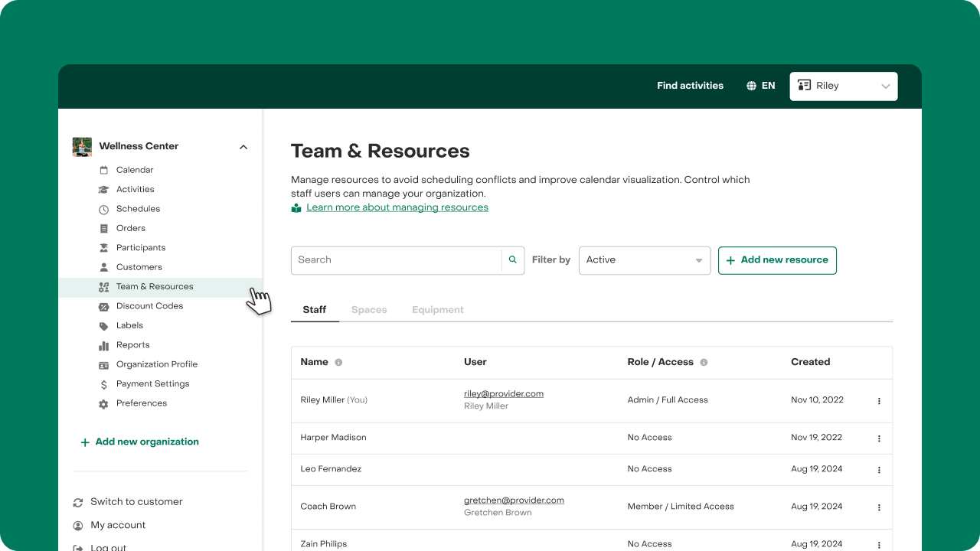Viewport: 980px width, 551px height.
Task: Collapse the Wellness Center menu chevron
Action: 243,147
